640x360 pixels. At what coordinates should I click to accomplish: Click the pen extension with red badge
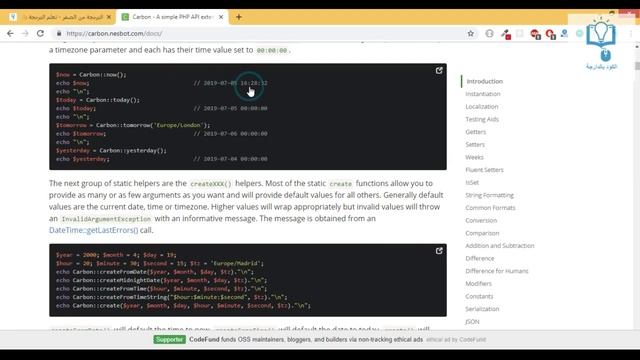[506, 34]
